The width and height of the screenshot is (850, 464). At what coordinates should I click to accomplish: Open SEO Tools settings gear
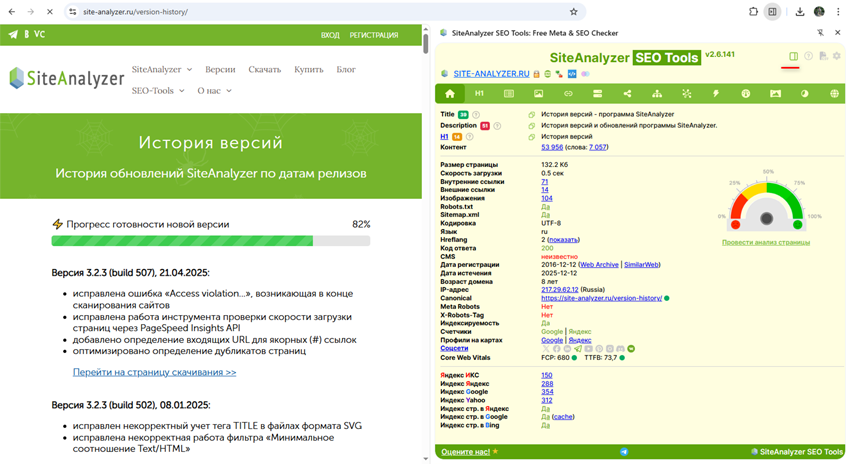(x=837, y=56)
